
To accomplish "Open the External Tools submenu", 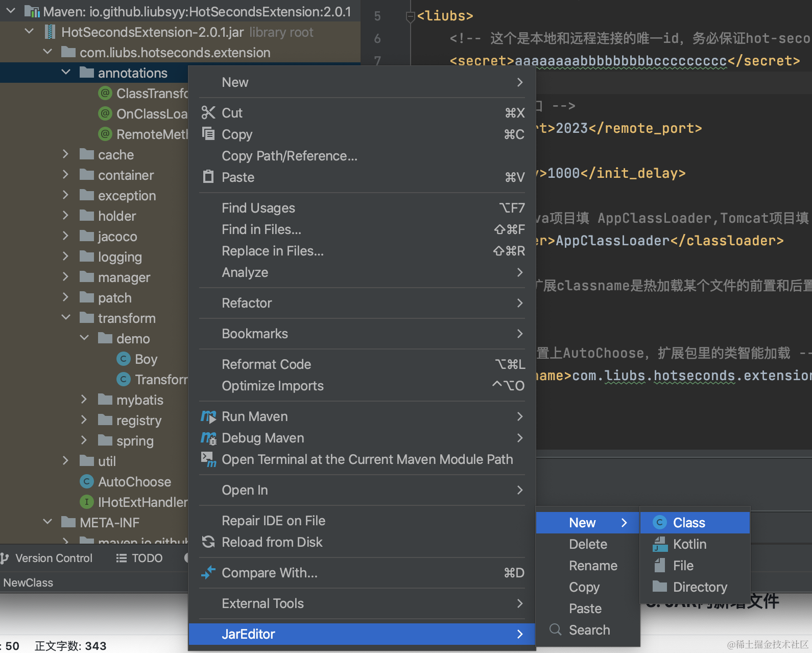I will click(362, 603).
